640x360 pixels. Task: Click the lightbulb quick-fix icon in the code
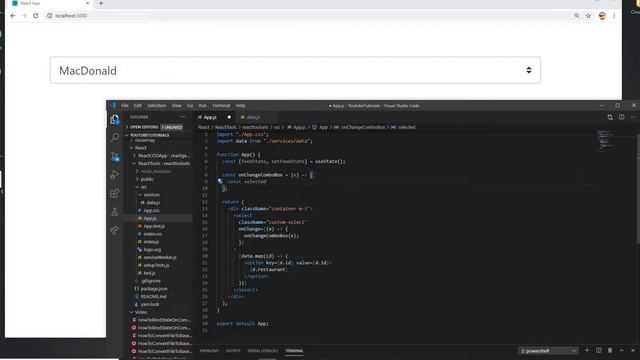220,181
